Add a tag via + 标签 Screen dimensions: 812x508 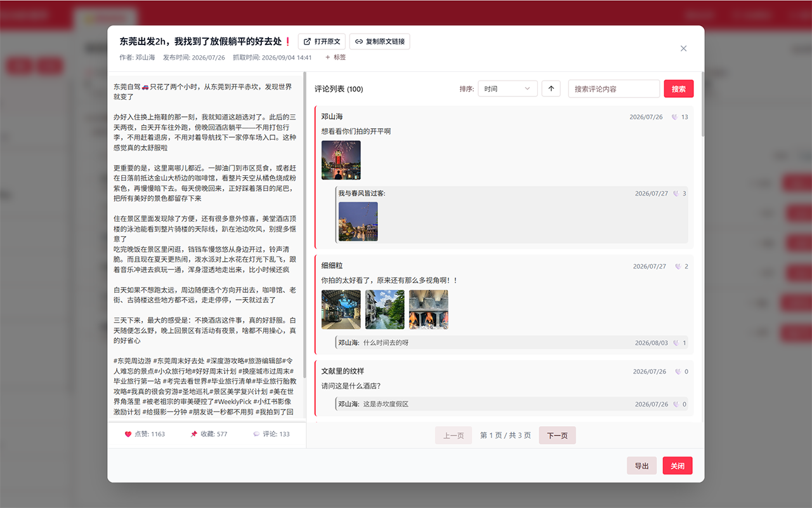click(x=336, y=57)
